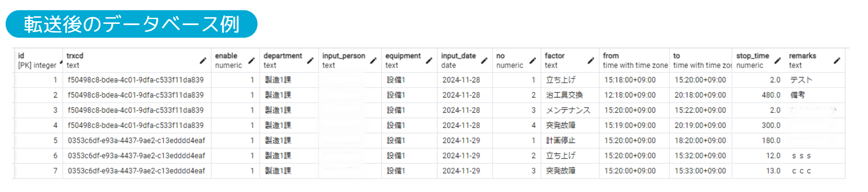The height and width of the screenshot is (192, 868).
Task: Click the pencil icon in stop_time column header
Action: [x=778, y=61]
